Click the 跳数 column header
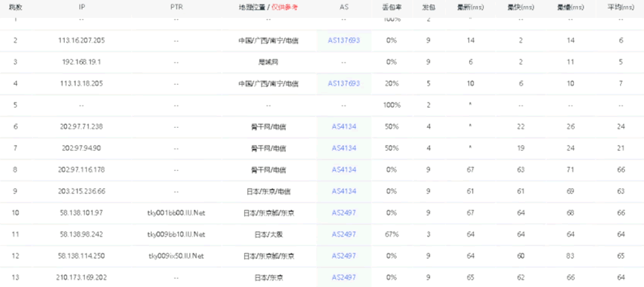Image resolution: width=644 pixels, height=287 pixels. (x=15, y=7)
